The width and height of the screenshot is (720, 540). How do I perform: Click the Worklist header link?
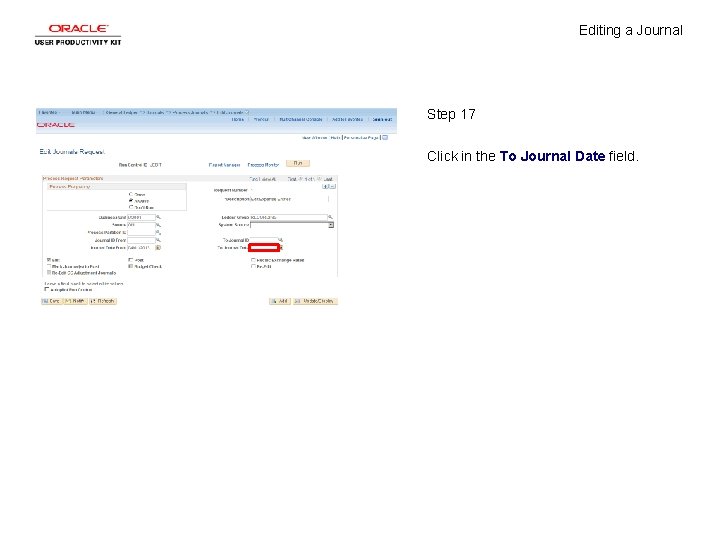click(261, 119)
